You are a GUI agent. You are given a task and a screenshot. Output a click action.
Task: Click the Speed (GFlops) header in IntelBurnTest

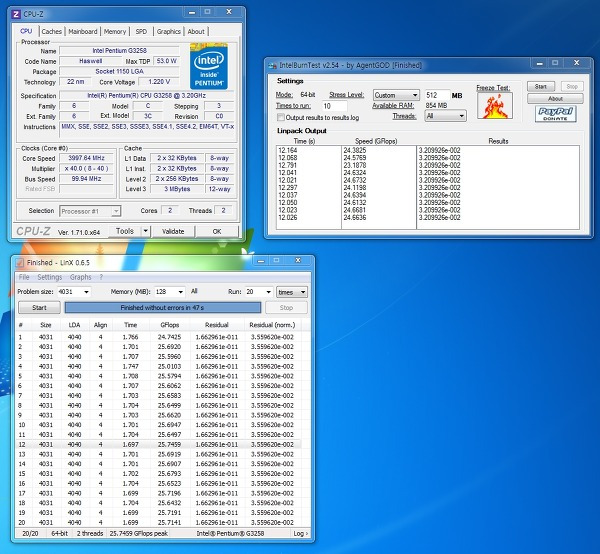tap(376, 141)
